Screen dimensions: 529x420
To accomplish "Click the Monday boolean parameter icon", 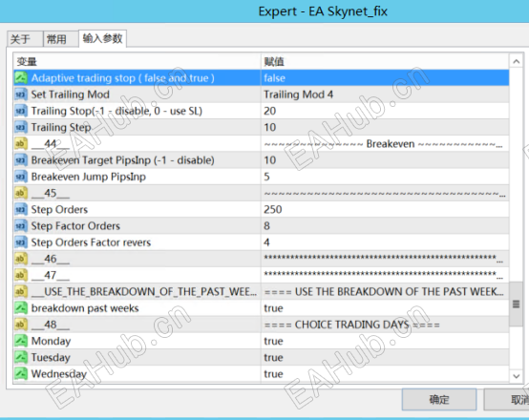I will tap(21, 341).
